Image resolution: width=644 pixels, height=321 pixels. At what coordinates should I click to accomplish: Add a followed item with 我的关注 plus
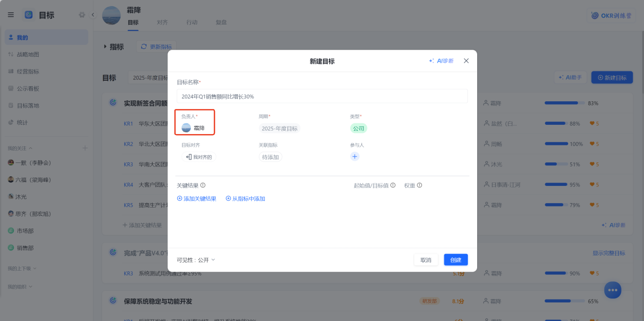tap(85, 148)
